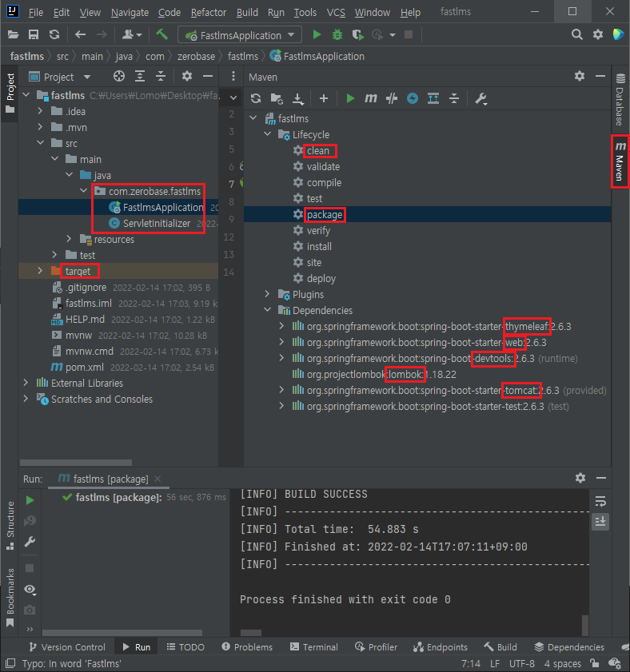Click UTF-8 encoding in status bar

(x=522, y=663)
